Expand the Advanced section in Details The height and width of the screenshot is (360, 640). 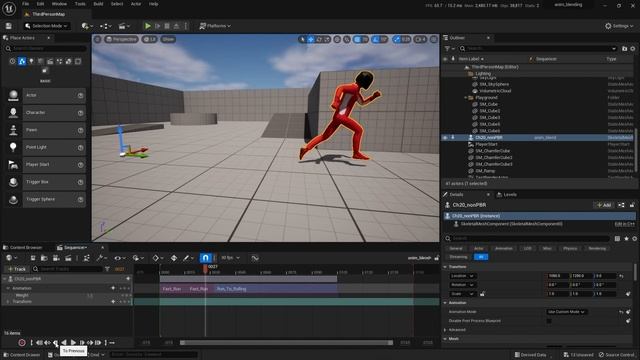pyautogui.click(x=445, y=330)
